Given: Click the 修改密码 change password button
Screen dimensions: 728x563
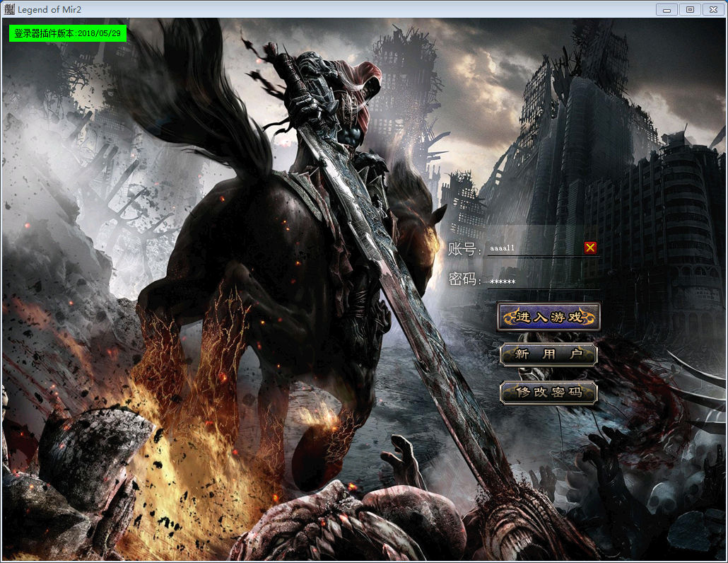Looking at the screenshot, I should point(548,392).
